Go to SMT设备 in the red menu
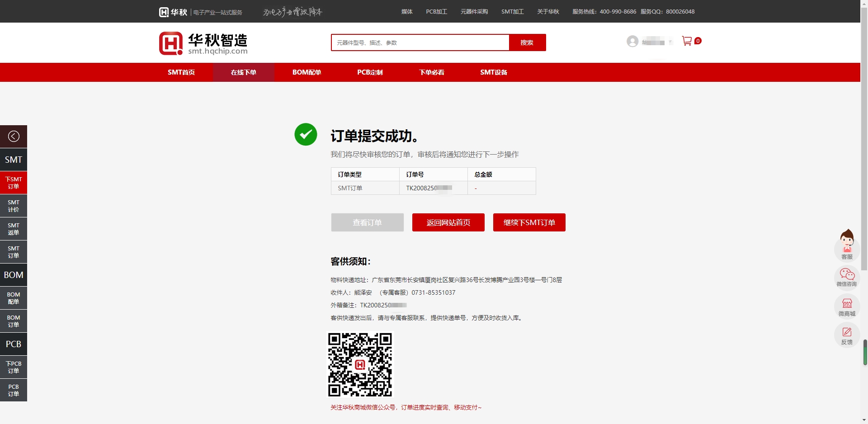 coord(493,72)
